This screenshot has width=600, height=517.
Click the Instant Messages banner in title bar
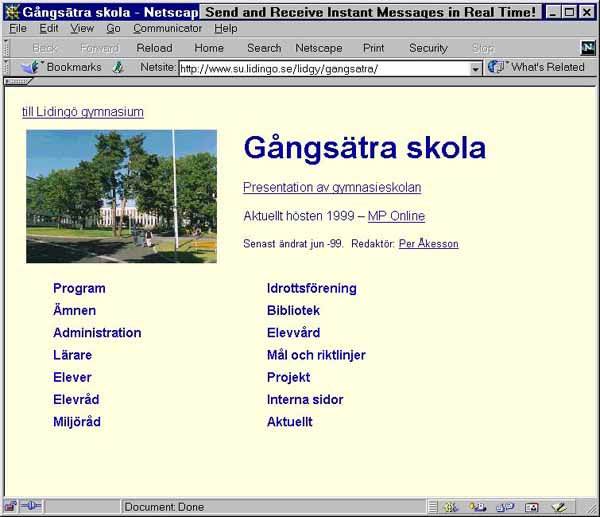[x=370, y=12]
